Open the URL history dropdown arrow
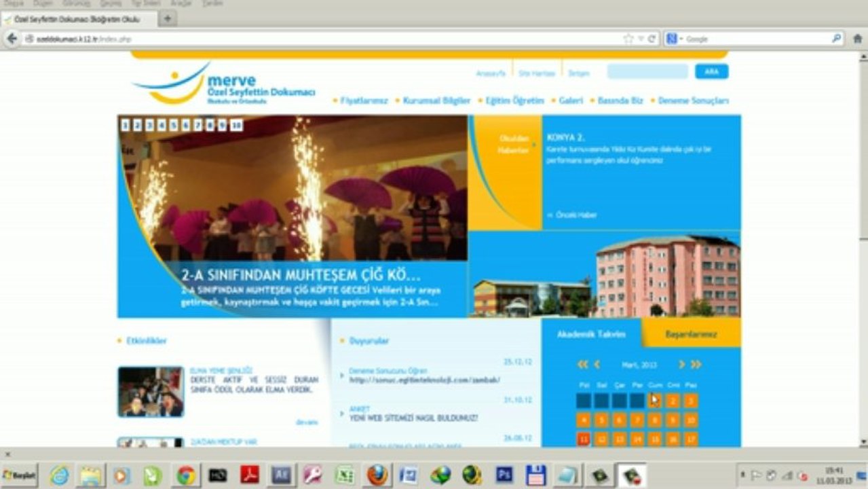 pos(641,39)
